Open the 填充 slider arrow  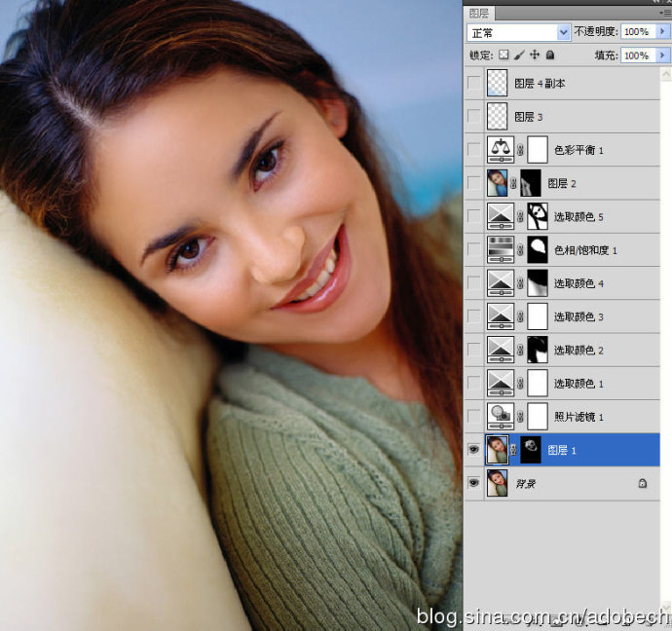[x=663, y=56]
